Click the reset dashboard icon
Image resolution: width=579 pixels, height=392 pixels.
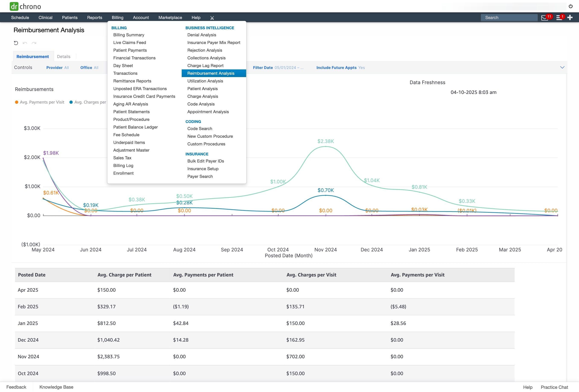pos(16,43)
